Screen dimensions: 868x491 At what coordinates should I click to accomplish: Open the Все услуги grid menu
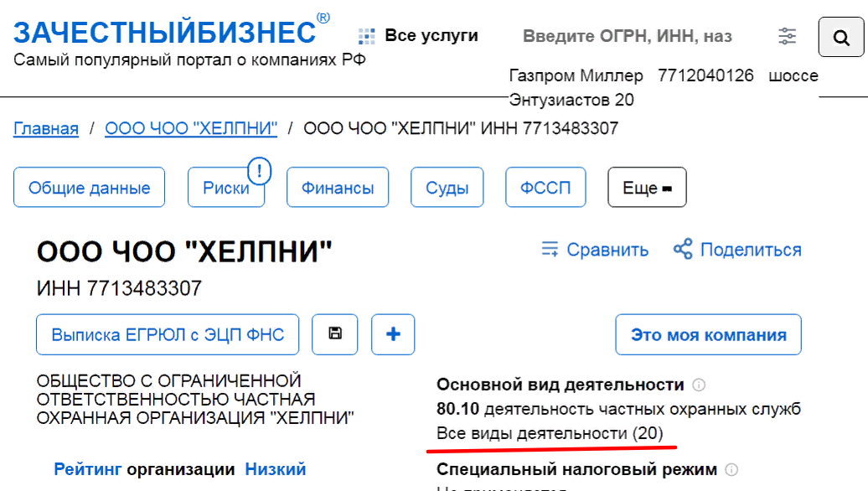pos(418,36)
